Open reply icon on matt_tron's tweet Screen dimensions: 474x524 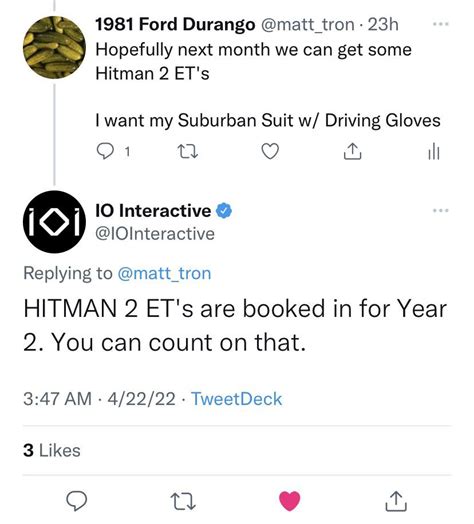pos(105,152)
